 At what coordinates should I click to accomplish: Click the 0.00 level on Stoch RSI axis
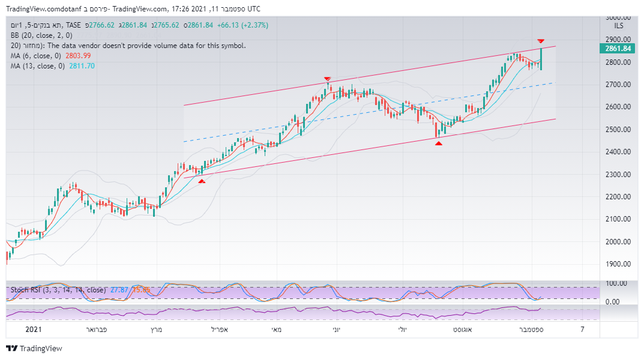pos(612,302)
